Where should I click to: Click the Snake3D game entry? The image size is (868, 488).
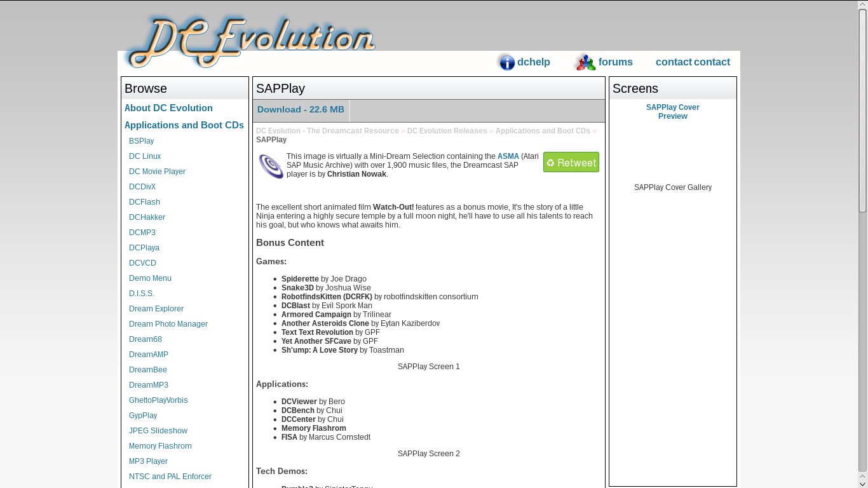pos(326,288)
